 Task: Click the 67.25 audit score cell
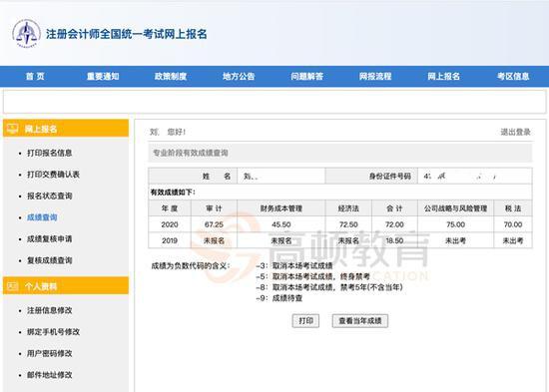coord(214,224)
